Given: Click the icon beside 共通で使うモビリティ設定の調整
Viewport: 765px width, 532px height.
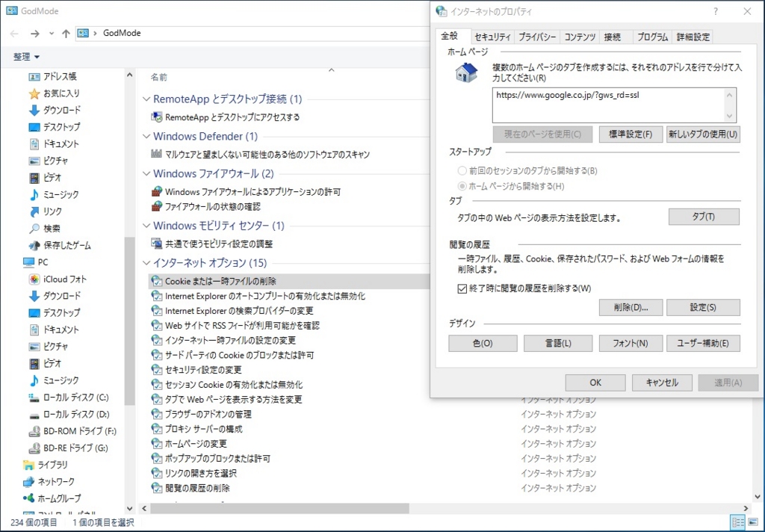Looking at the screenshot, I should (157, 244).
